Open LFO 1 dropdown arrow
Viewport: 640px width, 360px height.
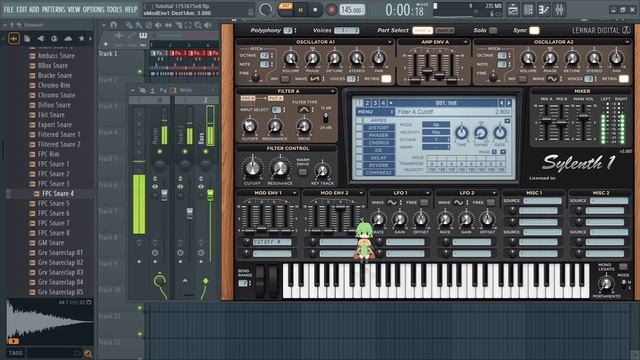tap(427, 193)
